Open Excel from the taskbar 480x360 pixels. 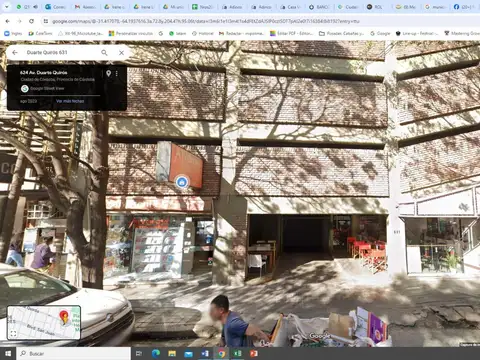[x=237, y=353]
